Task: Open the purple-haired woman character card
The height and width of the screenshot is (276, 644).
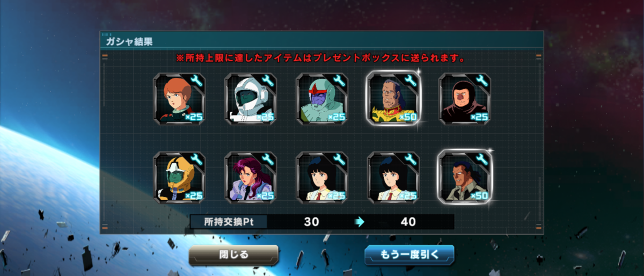Action: click(x=251, y=177)
